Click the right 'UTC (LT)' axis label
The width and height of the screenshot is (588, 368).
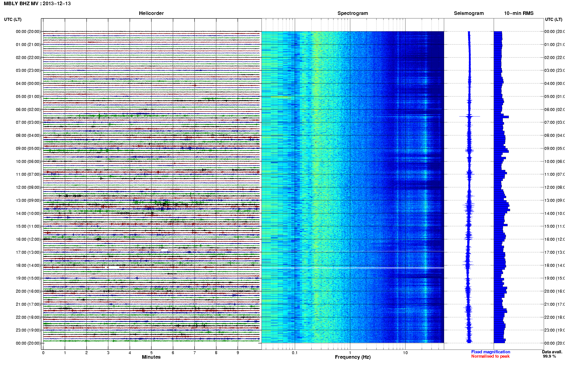click(553, 19)
